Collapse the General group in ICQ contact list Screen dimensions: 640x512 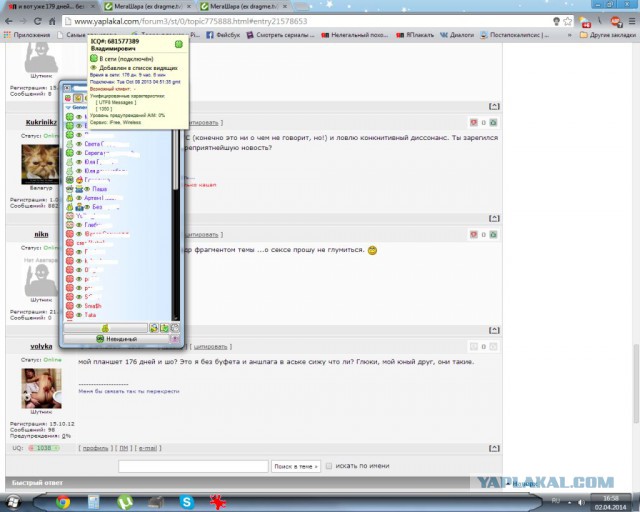click(x=68, y=107)
